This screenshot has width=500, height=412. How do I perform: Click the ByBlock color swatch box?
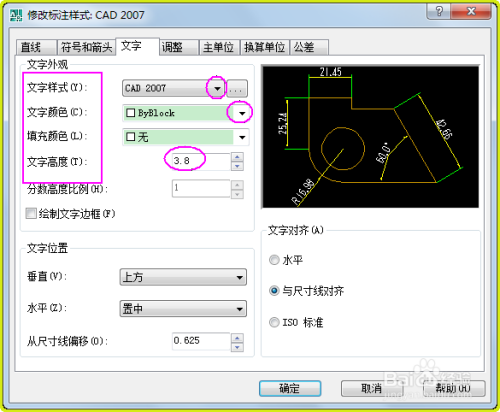tap(130, 113)
